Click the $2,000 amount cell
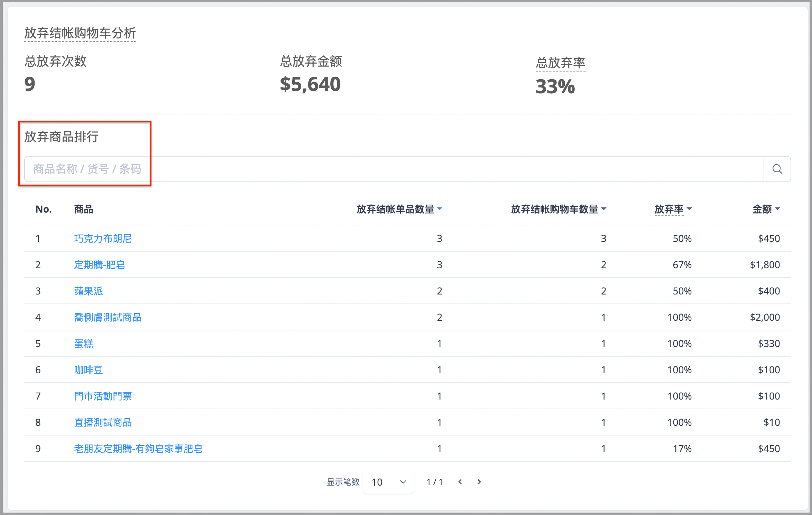812x515 pixels. [x=765, y=317]
